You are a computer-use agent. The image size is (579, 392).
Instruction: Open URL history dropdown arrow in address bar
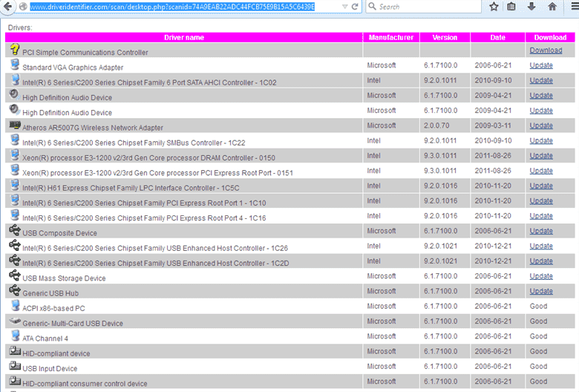click(x=345, y=7)
